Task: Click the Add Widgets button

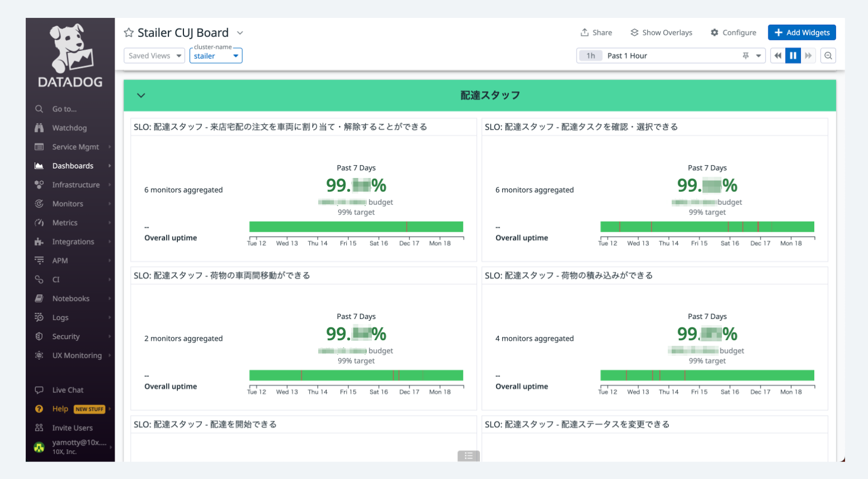Action: (801, 32)
